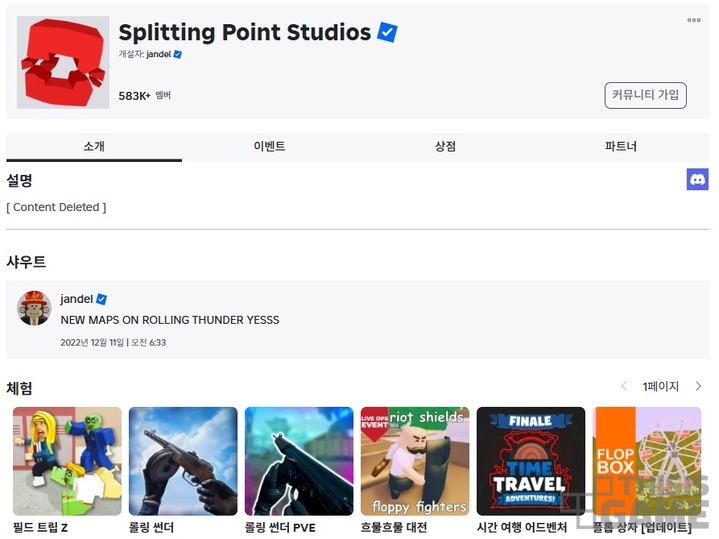Open the 흐물흐물 대전 floppy fighters thumbnail
This screenshot has height=539, width=719.
pos(415,461)
